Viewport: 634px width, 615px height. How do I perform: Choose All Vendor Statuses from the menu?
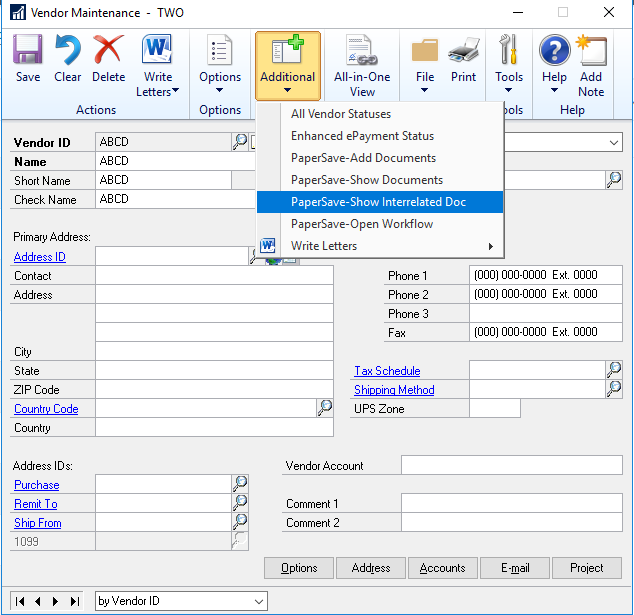pos(341,114)
